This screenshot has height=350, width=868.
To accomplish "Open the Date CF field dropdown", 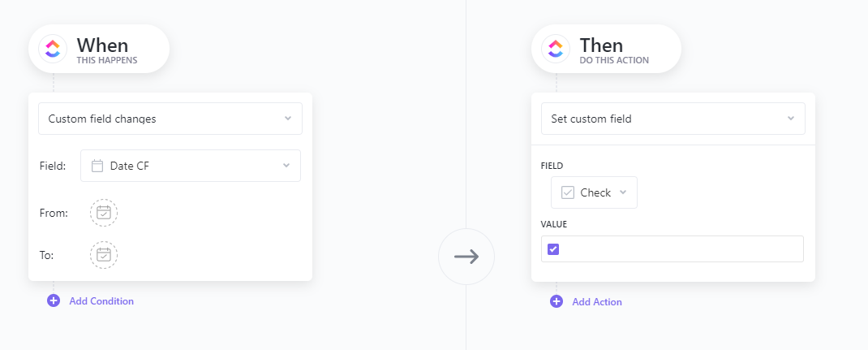I will [191, 166].
